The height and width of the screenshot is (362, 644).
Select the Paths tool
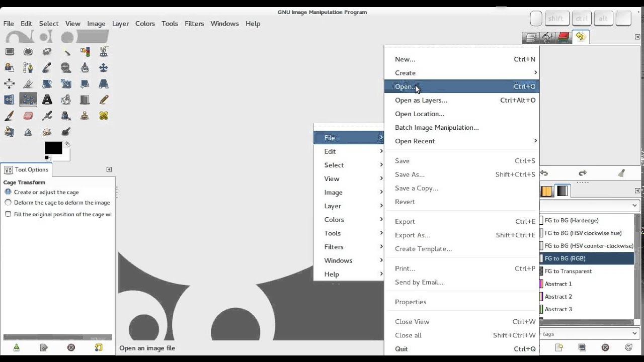[x=28, y=67]
